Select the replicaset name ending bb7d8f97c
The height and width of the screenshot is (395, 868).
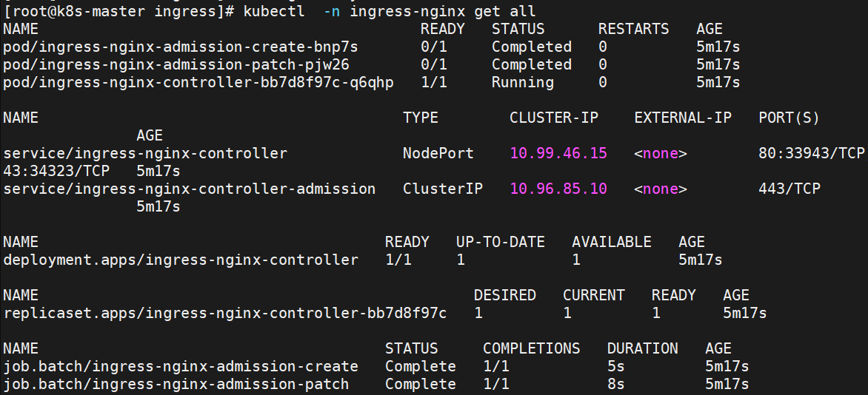point(224,313)
